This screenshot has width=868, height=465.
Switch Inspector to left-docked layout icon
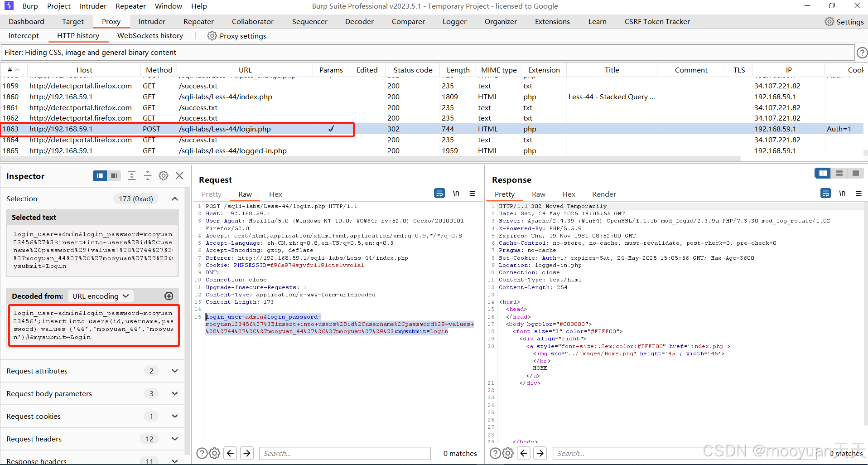pyautogui.click(x=100, y=176)
